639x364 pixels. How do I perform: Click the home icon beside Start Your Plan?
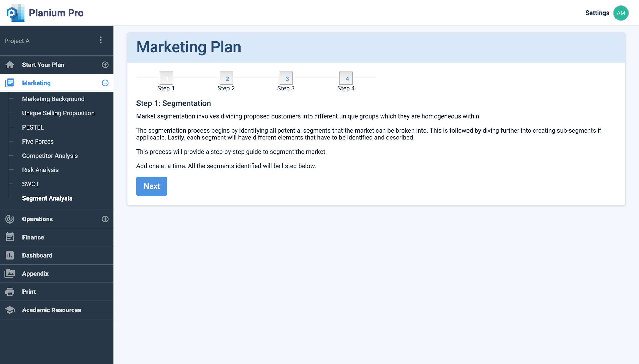pyautogui.click(x=10, y=65)
